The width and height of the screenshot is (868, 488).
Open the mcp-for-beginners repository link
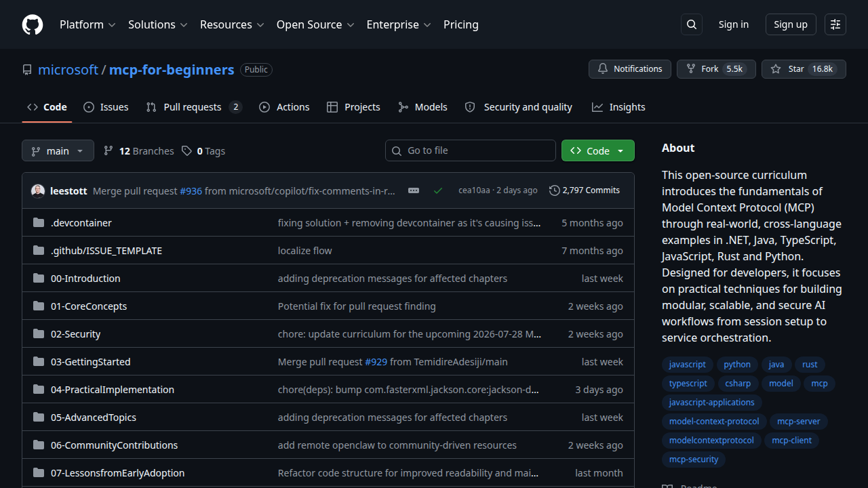tap(172, 70)
